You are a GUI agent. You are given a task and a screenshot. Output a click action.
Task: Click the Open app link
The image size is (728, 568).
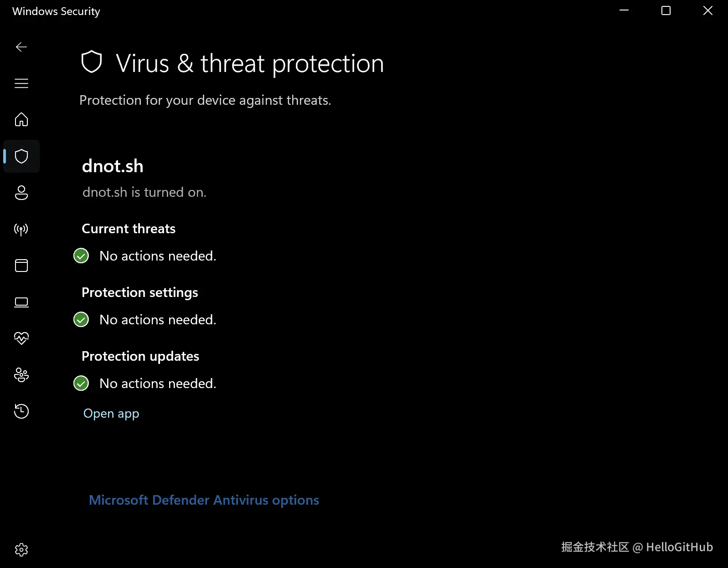coord(111,414)
